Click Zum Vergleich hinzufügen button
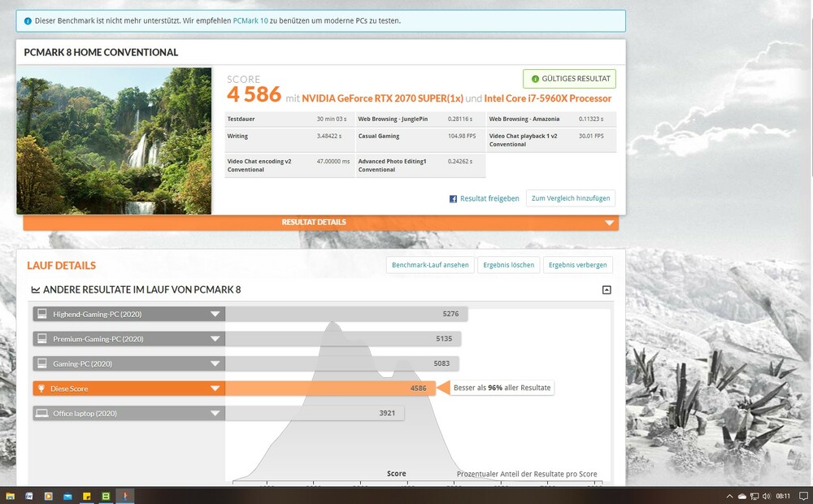813x504 pixels. tap(571, 198)
